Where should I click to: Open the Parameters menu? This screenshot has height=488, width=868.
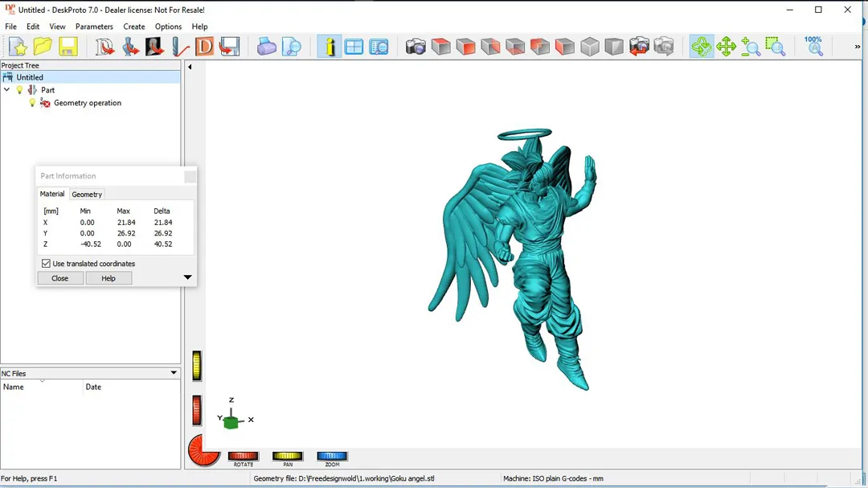point(94,27)
